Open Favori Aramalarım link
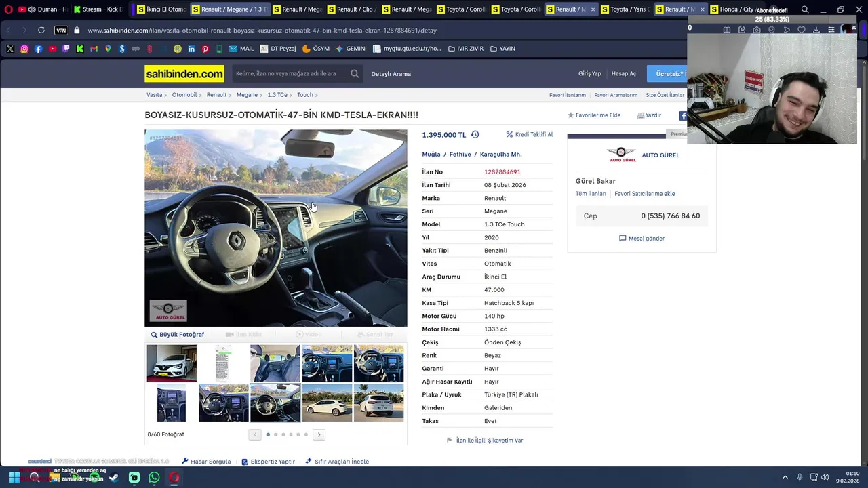868x488 pixels. click(x=616, y=95)
